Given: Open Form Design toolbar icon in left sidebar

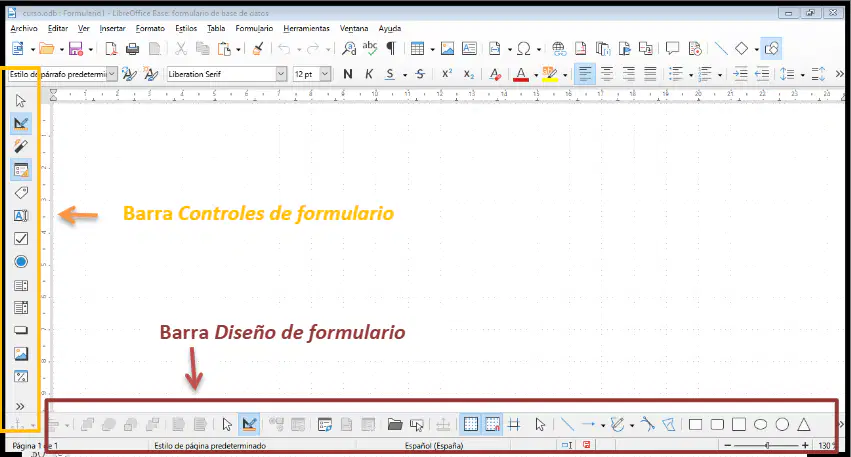Looking at the screenshot, I should (x=21, y=170).
